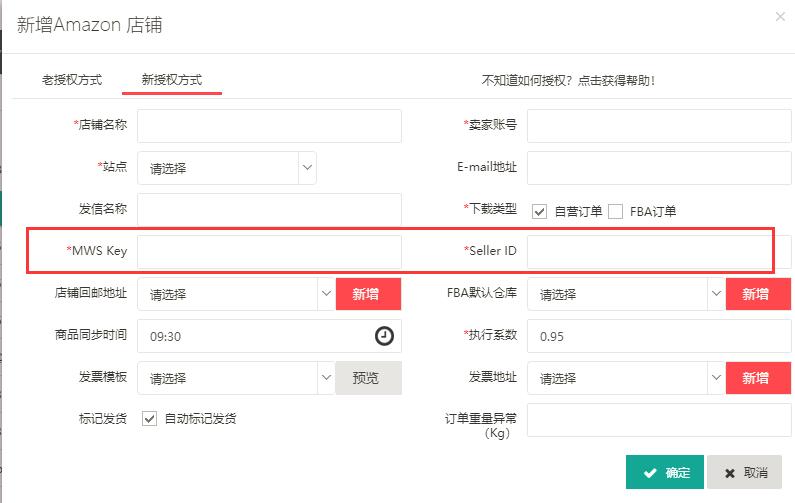The height and width of the screenshot is (503, 795).
Task: Open the 不知道如何授权 help link
Action: coord(568,81)
